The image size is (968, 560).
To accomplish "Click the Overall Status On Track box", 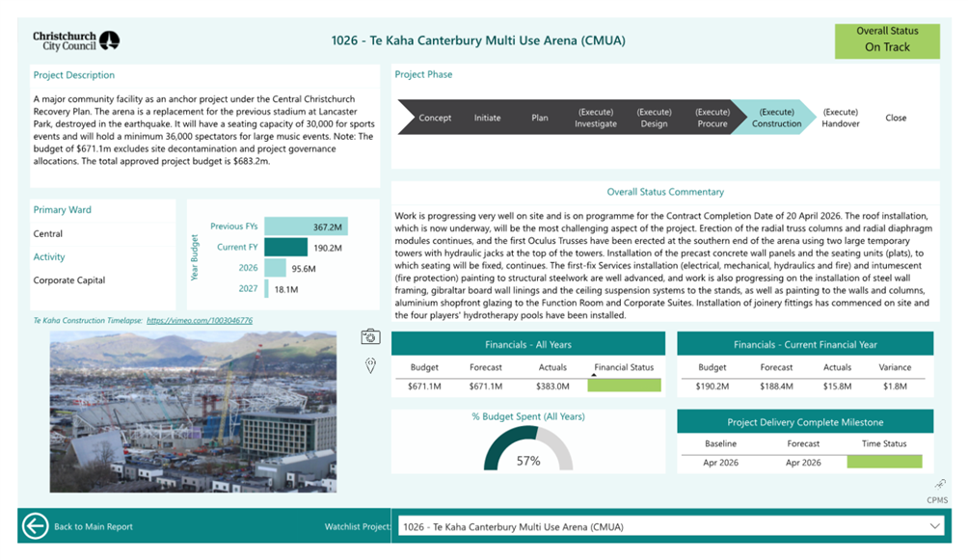I will (x=887, y=40).
